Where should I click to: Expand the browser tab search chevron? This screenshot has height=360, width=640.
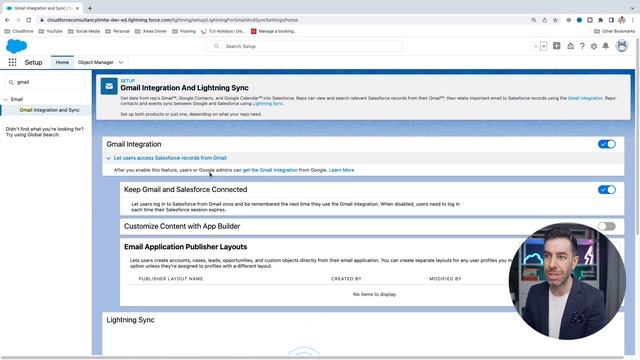(632, 8)
